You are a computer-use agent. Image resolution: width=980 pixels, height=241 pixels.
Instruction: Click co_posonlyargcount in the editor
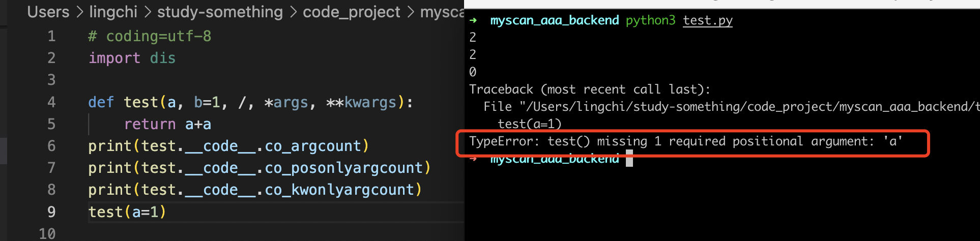pyautogui.click(x=344, y=168)
